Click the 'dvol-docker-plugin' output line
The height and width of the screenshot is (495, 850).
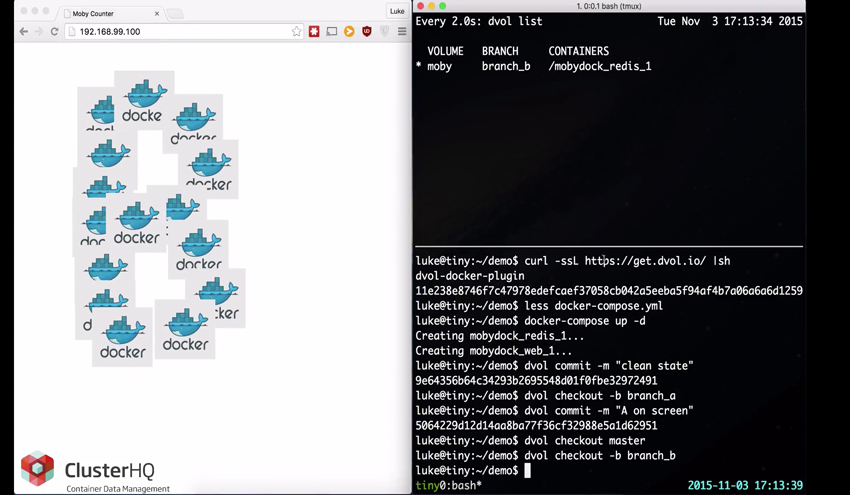point(469,275)
